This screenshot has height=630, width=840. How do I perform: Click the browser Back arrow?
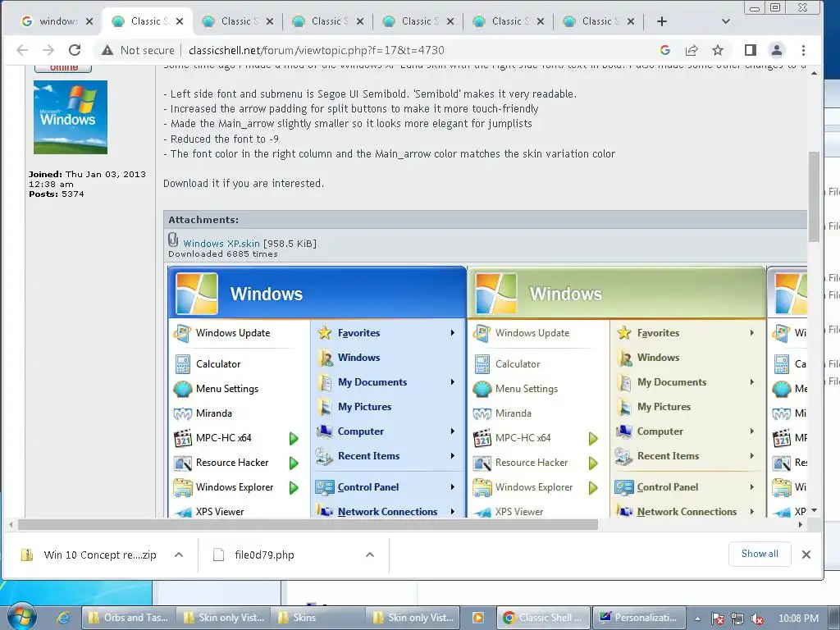coord(22,50)
